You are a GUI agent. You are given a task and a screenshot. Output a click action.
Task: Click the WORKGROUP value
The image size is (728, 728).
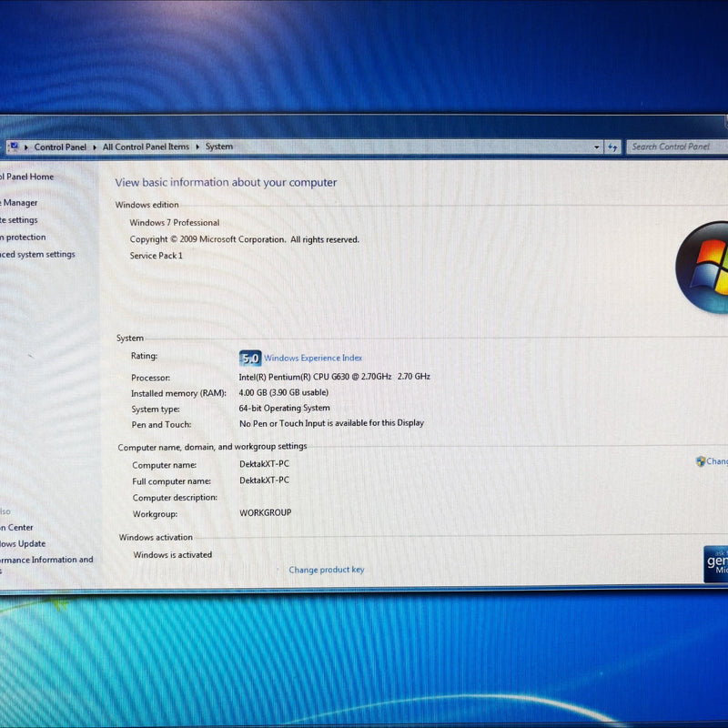click(x=266, y=512)
